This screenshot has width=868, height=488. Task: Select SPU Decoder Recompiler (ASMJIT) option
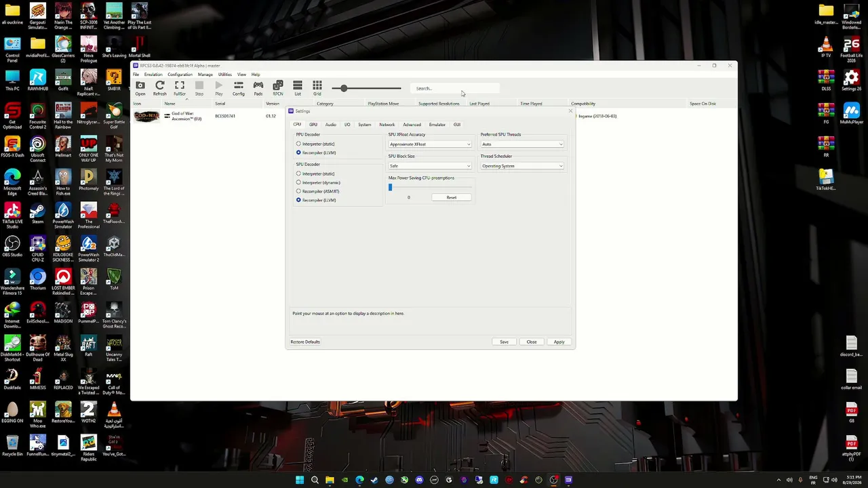pyautogui.click(x=317, y=191)
